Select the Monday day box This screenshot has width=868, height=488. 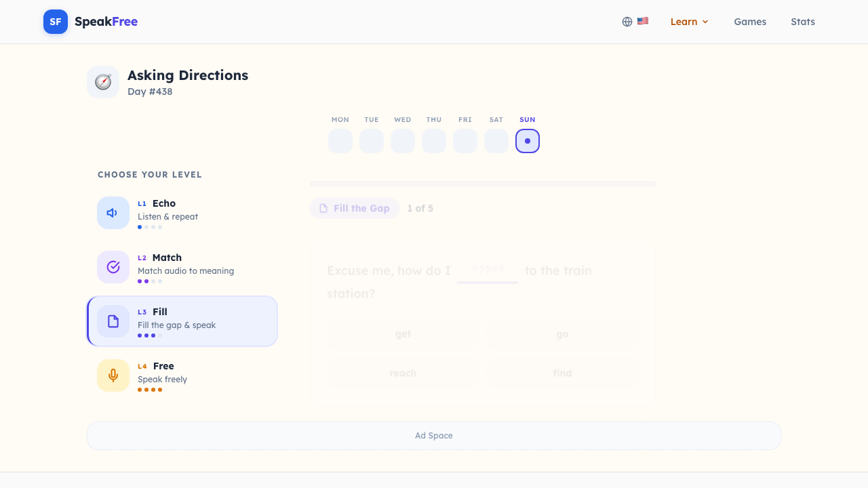pyautogui.click(x=340, y=141)
